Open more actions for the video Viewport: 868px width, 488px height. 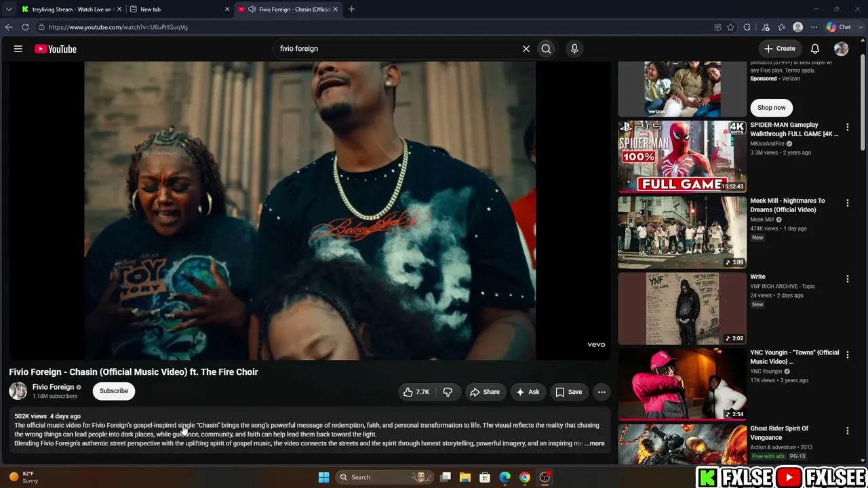(601, 392)
